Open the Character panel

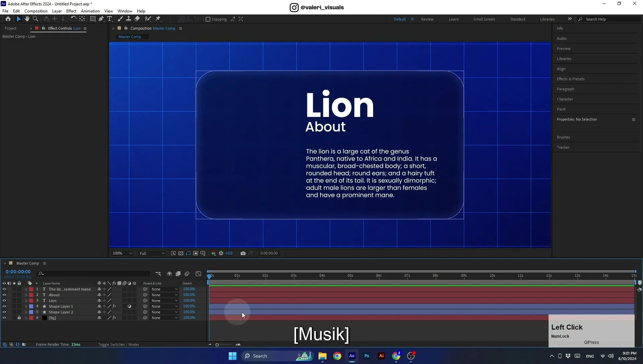[x=565, y=99]
